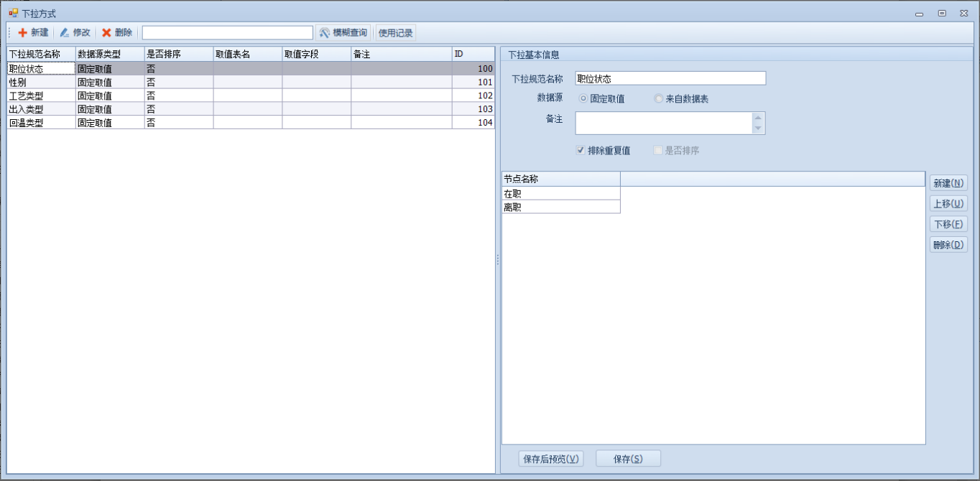Click the window app icon in title bar

tap(13, 13)
